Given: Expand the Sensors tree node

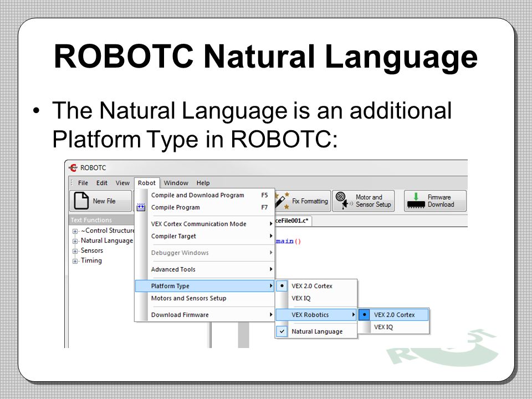Looking at the screenshot, I should [x=75, y=251].
